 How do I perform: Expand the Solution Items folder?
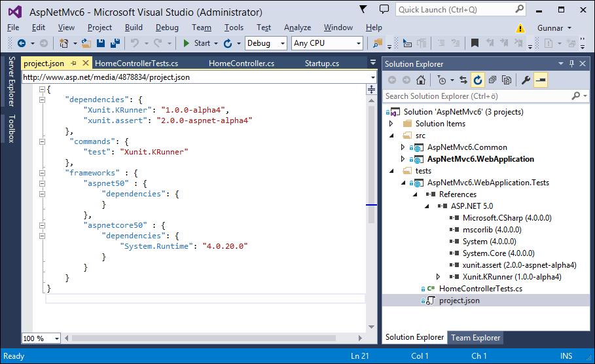[x=391, y=124]
